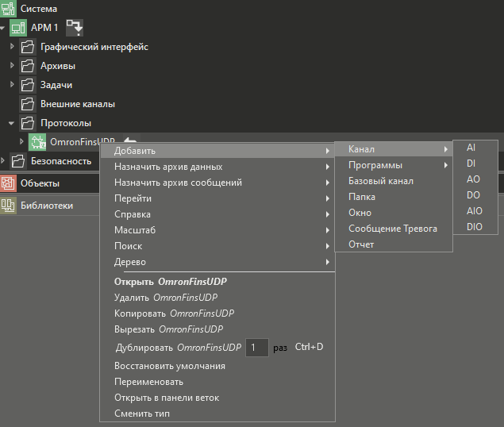
Task: Select the Объекты section label
Action: click(40, 183)
